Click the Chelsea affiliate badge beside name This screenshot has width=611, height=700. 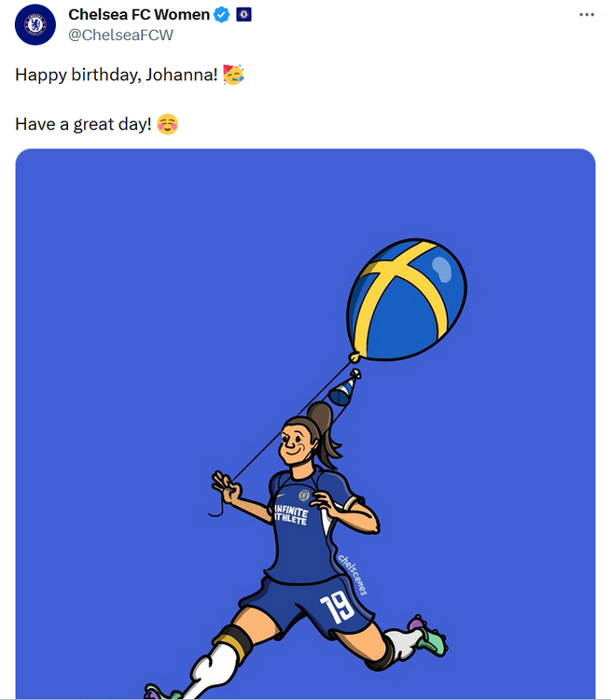click(x=243, y=15)
